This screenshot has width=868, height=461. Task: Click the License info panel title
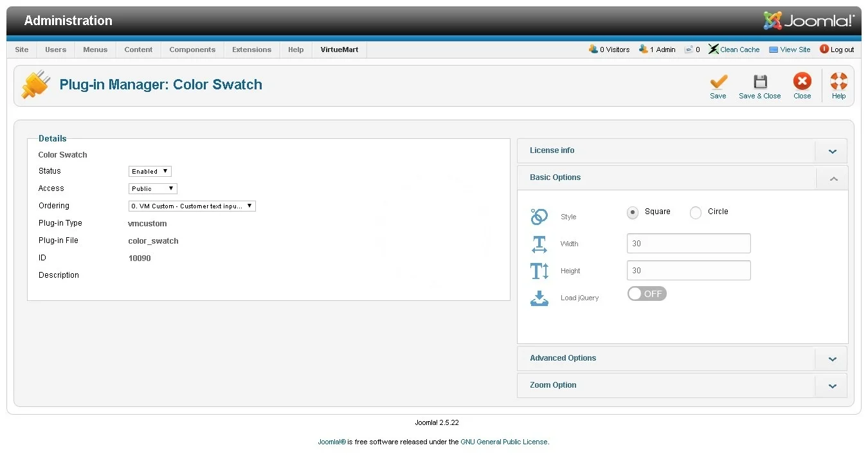coord(552,150)
